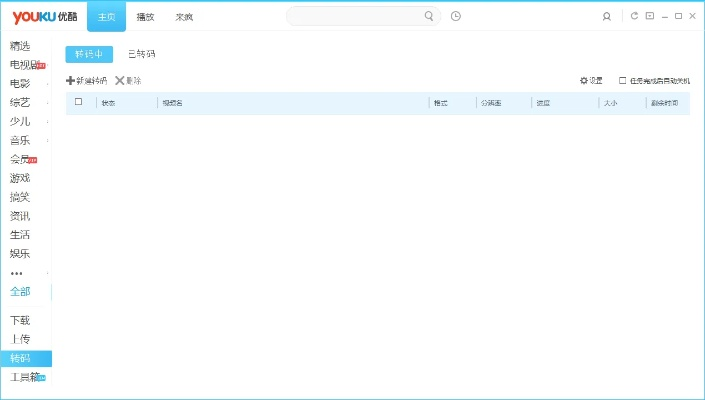Click the mini-player mode icon
The width and height of the screenshot is (705, 400).
coord(649,16)
